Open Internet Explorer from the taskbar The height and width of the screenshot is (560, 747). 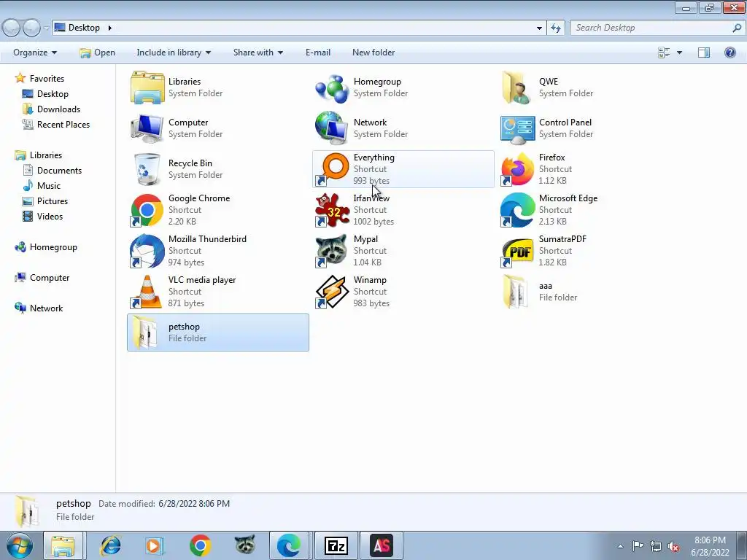[x=111, y=545]
